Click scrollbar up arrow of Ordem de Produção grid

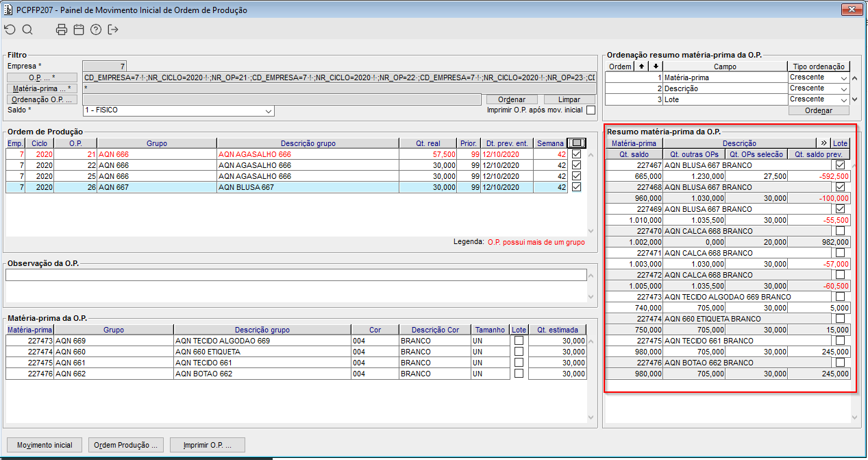pos(591,155)
